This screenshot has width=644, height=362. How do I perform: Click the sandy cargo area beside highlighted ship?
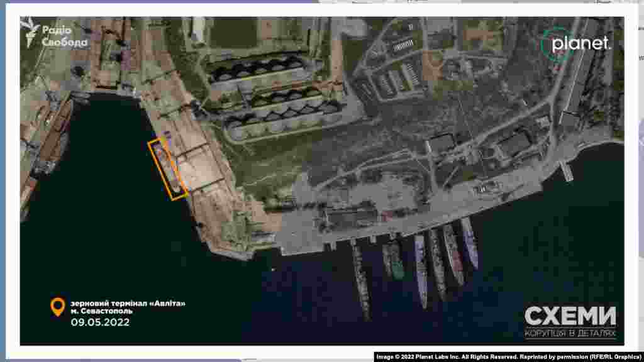pyautogui.click(x=198, y=167)
